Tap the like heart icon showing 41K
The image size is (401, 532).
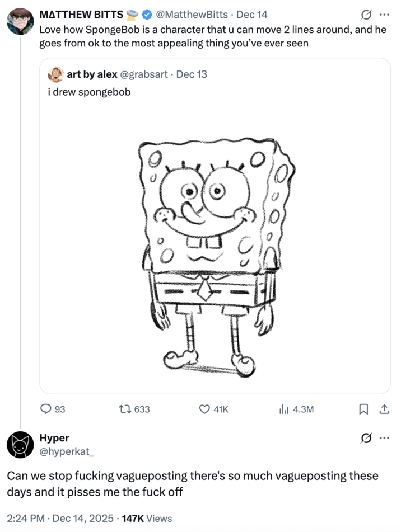click(204, 409)
